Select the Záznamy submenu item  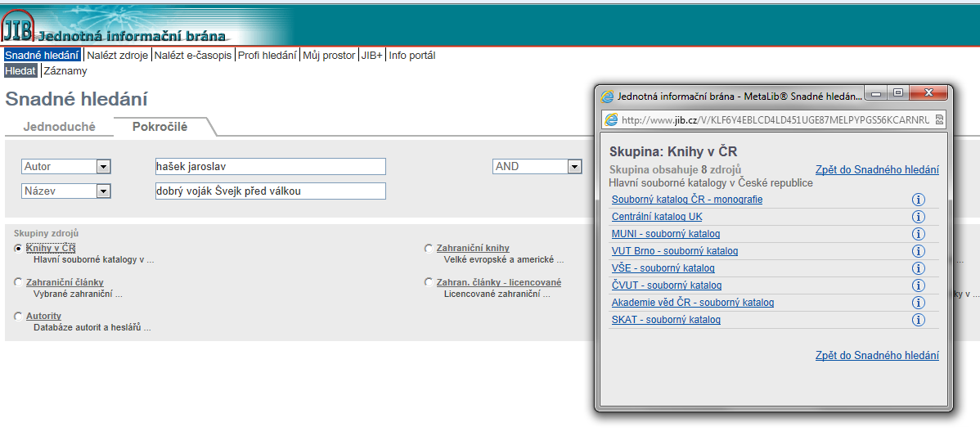(65, 70)
